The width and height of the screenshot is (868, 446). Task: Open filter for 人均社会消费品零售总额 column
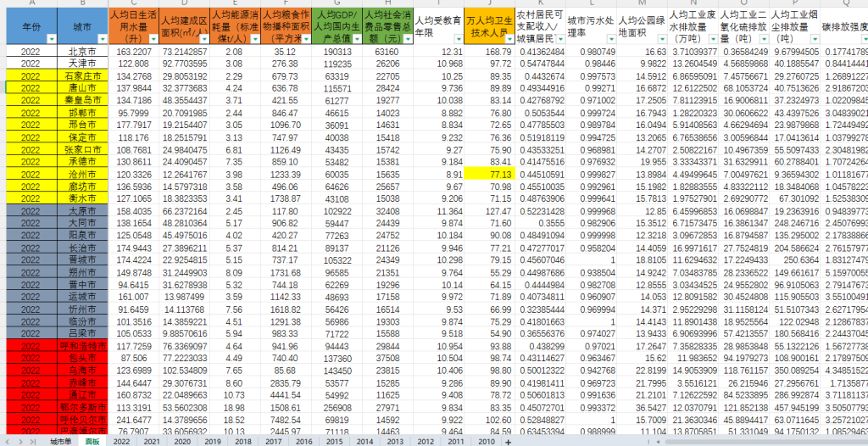tap(408, 39)
